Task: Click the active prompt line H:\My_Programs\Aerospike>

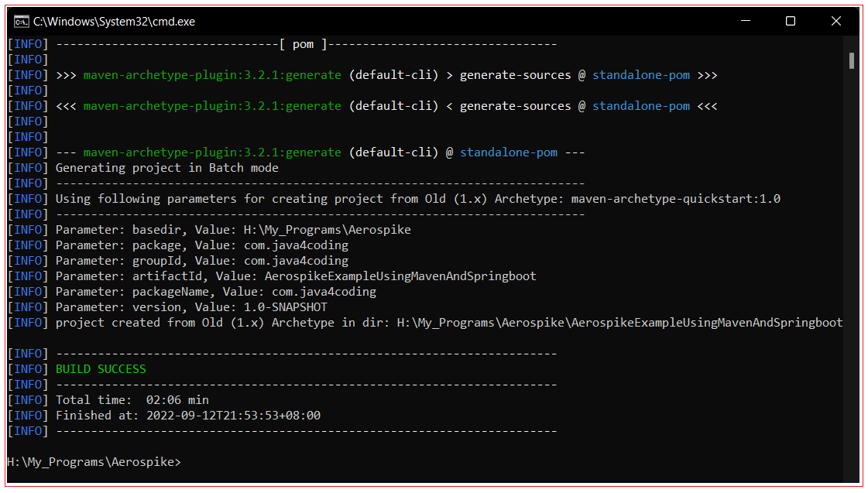Action: [x=93, y=461]
